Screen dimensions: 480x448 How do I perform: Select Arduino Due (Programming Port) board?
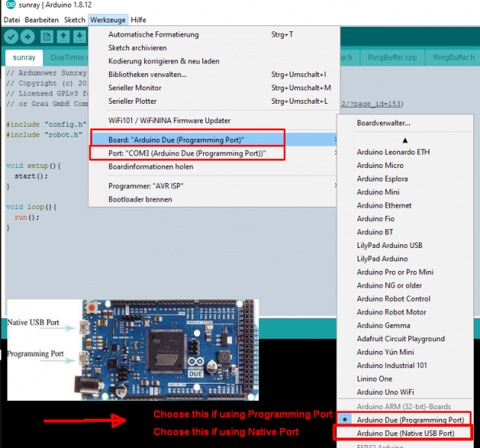(x=405, y=420)
